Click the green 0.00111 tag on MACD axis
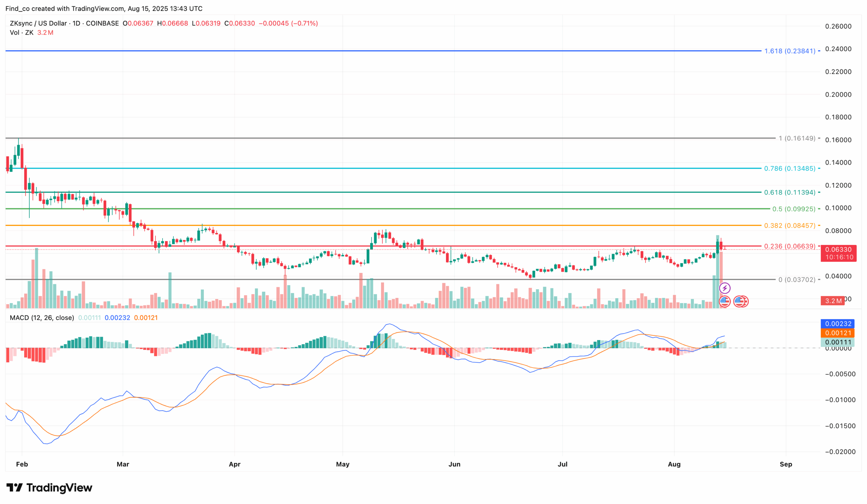Viewport: 867px width, 504px height. (838, 342)
